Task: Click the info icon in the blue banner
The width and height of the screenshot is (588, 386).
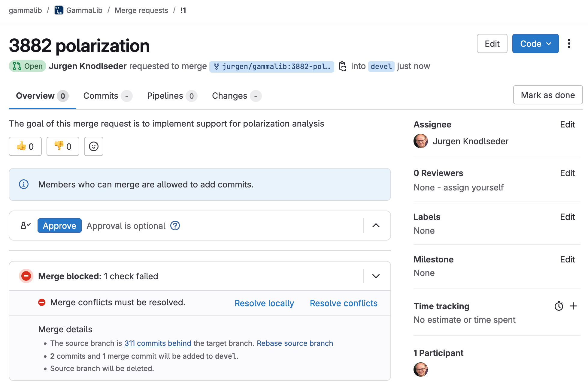Action: point(24,184)
